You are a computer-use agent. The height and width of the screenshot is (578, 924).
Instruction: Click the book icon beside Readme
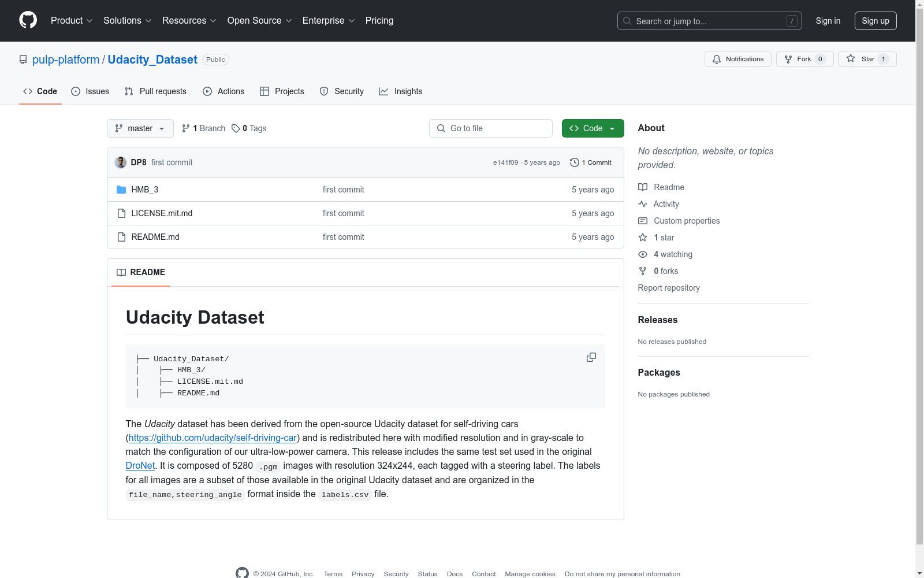(643, 187)
